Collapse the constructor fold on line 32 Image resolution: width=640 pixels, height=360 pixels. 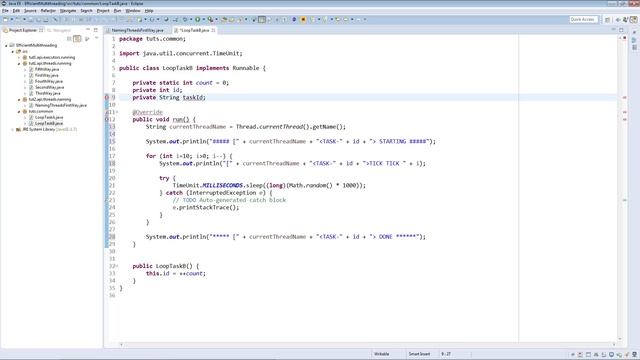tap(117, 266)
